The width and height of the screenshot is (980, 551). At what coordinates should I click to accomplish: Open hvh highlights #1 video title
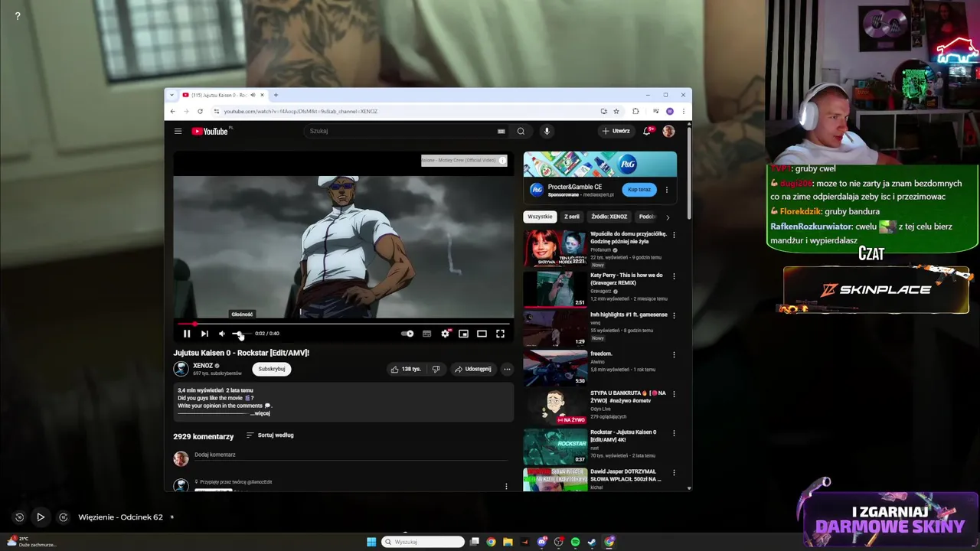629,315
